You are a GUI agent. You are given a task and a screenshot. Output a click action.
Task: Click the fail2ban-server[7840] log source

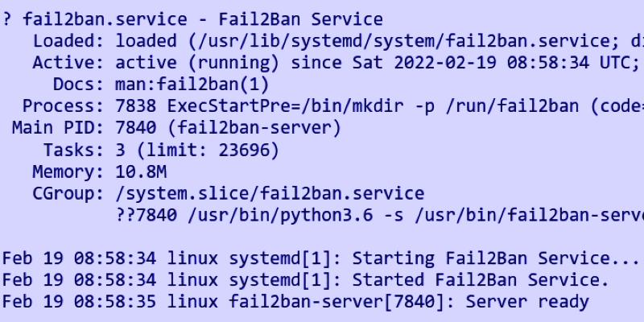pos(336,302)
